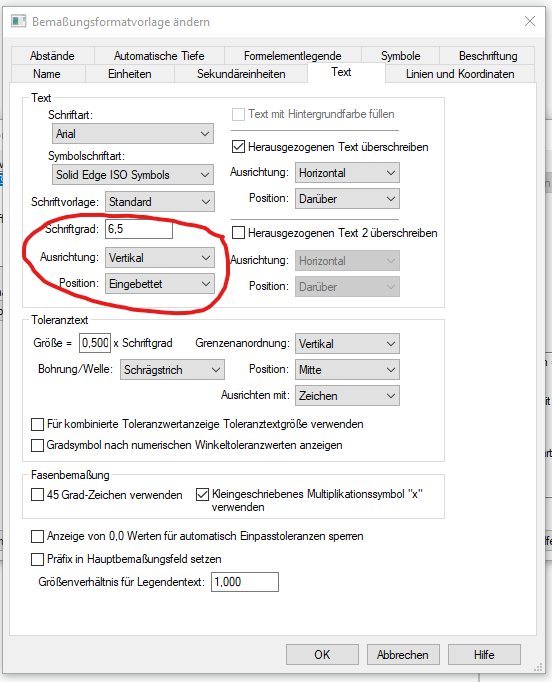Screen dimensions: 552x682
Task: Expand the Bohrung/Welle Schrägstrich dropdown
Action: coord(172,370)
